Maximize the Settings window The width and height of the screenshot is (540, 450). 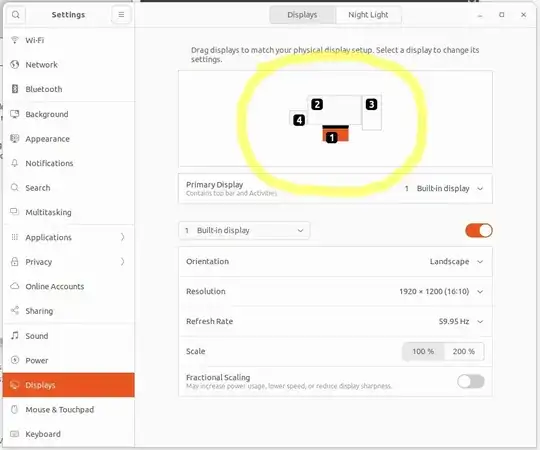502,15
